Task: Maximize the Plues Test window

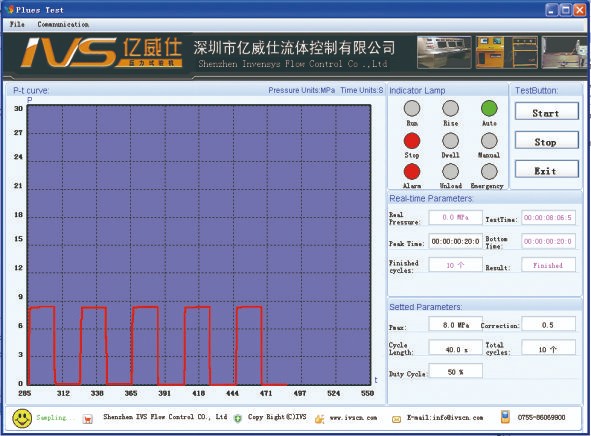Action: 565,10
